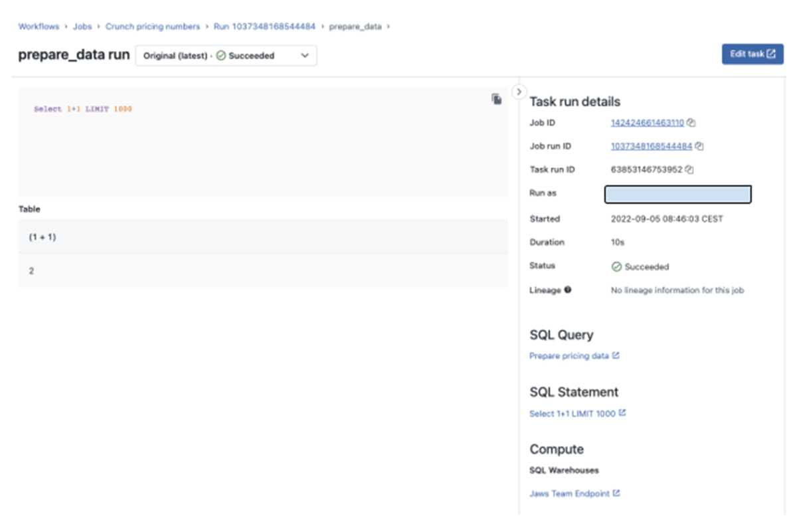Copy the Job ID value
The height and width of the screenshot is (532, 797).
(x=691, y=123)
